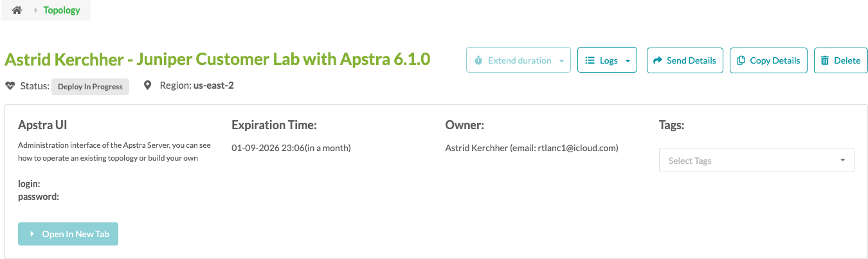Expand the Extend duration dropdown arrow
The height and width of the screenshot is (259, 868).
(x=561, y=61)
